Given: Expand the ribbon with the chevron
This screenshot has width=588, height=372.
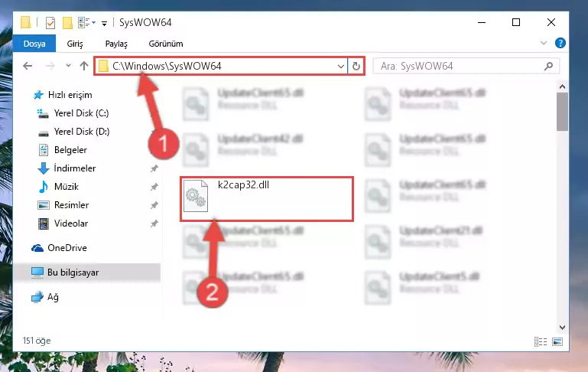Looking at the screenshot, I should click(x=544, y=43).
